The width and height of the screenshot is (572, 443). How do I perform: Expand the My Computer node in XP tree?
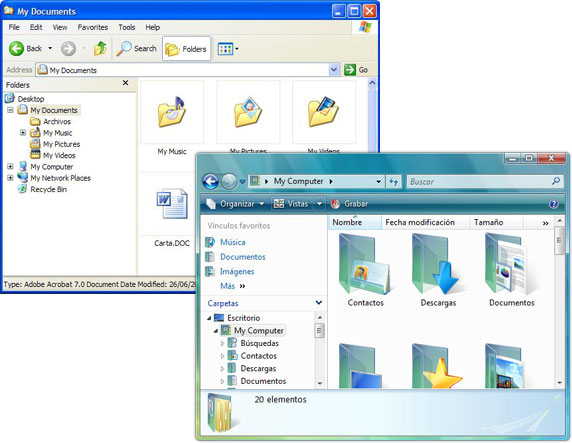pos(10,166)
